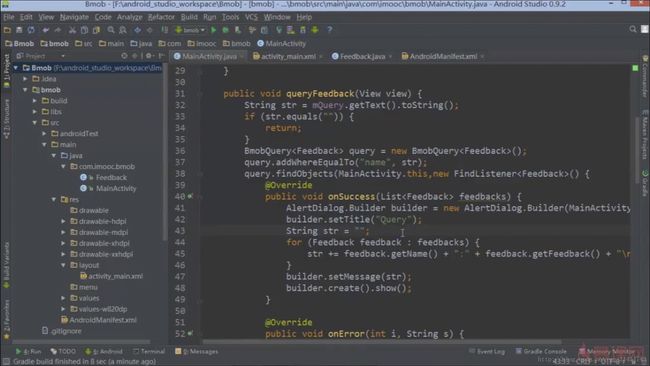Toggle the Build Variants side tab

coord(6,265)
